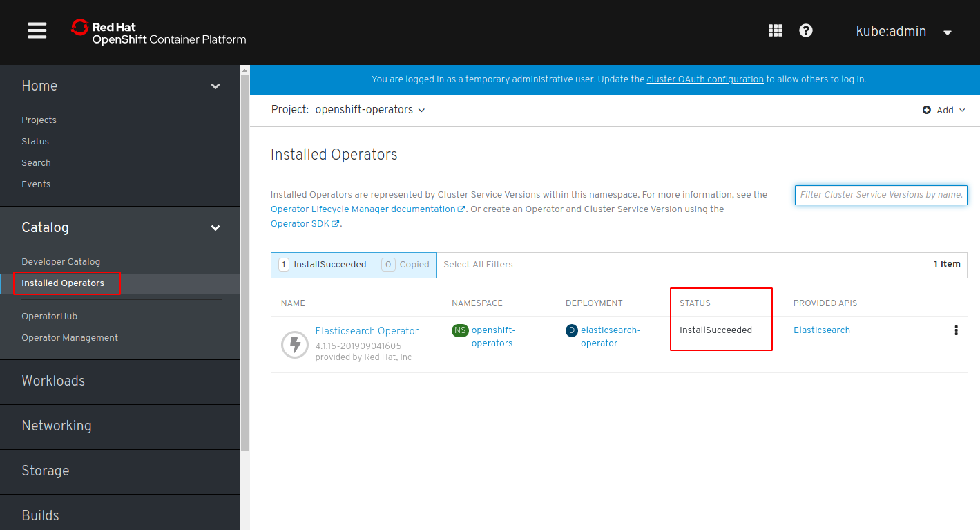The width and height of the screenshot is (980, 530).
Task: Open Events in the sidebar
Action: [36, 184]
